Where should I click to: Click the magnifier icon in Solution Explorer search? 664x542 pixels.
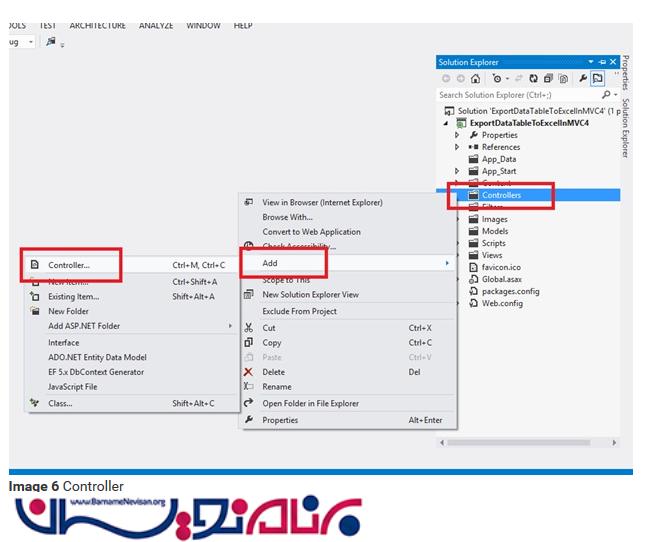pyautogui.click(x=607, y=95)
